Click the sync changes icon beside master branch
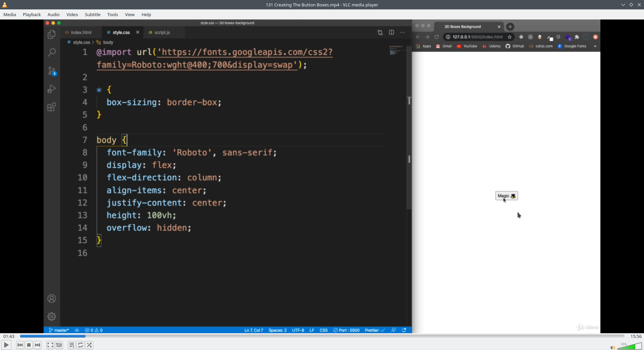 [77, 330]
